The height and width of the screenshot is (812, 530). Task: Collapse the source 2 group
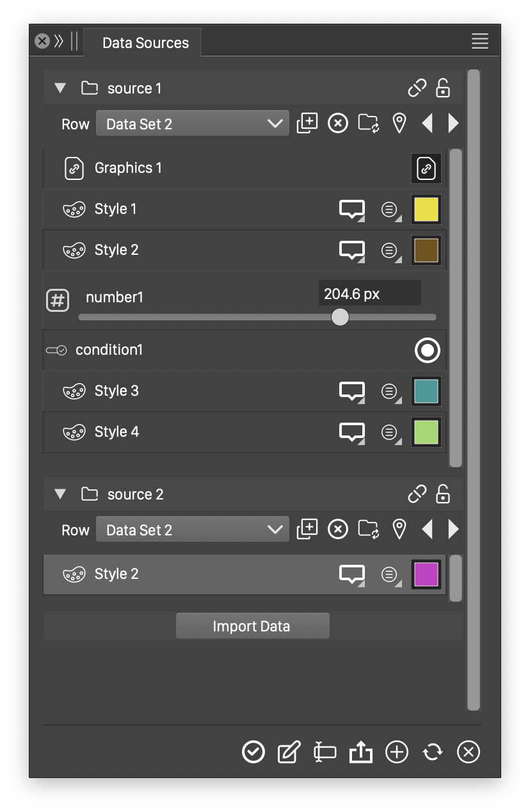61,494
